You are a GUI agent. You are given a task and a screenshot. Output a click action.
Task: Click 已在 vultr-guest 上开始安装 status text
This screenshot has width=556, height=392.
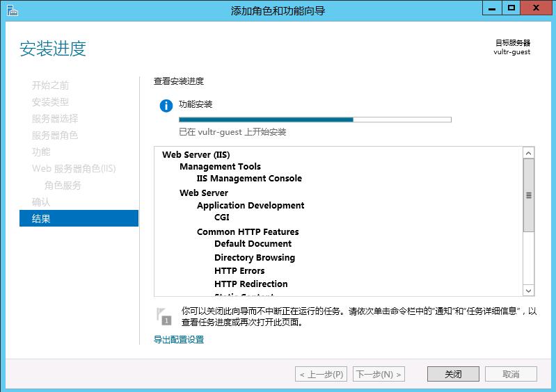232,132
